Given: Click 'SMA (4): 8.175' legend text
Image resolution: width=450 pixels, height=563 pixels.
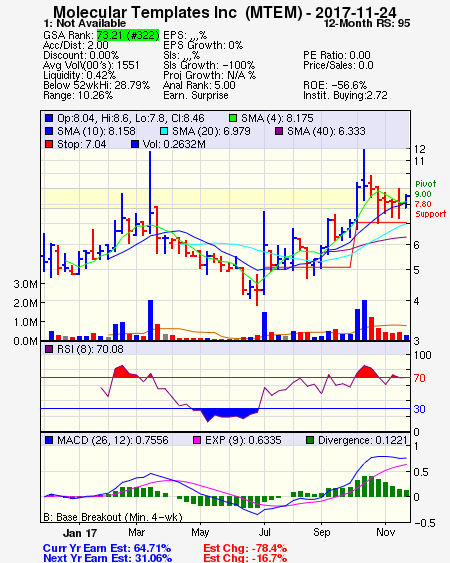Looking at the screenshot, I should tap(277, 118).
